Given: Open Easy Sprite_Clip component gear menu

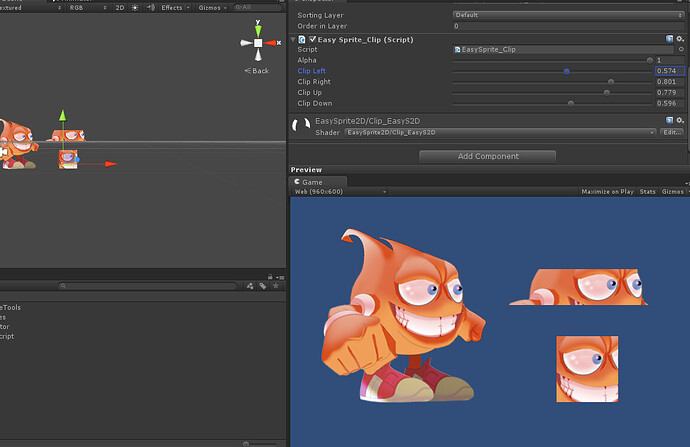Looking at the screenshot, I should pos(680,39).
